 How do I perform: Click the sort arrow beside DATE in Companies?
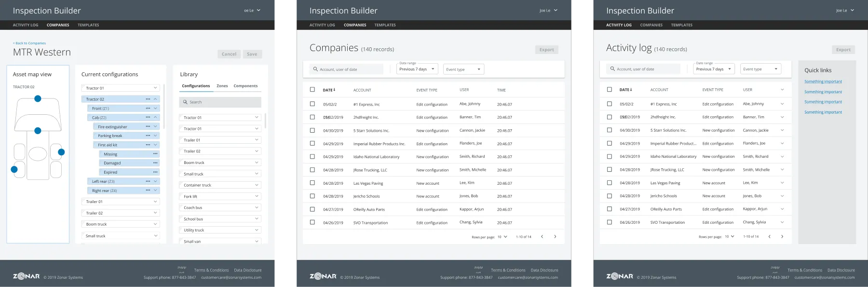point(334,90)
